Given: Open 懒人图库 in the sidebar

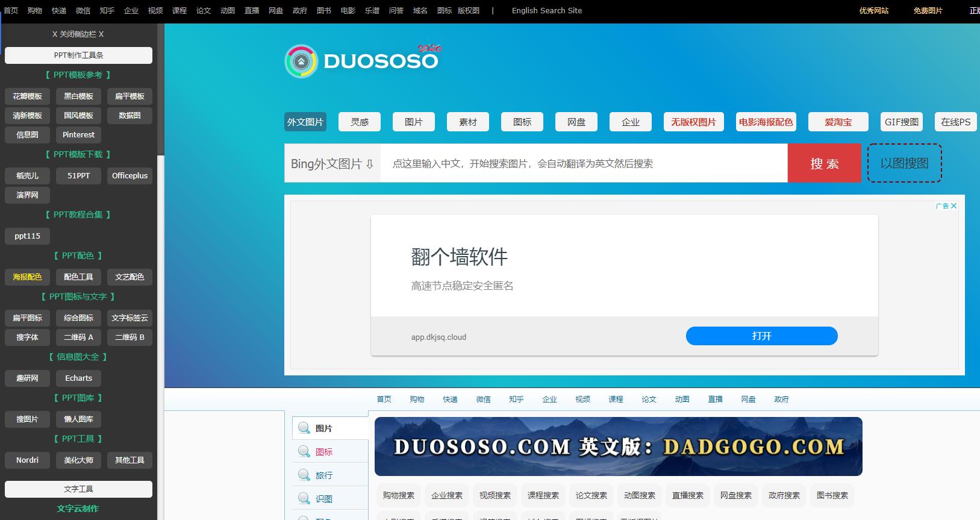Looking at the screenshot, I should 78,419.
